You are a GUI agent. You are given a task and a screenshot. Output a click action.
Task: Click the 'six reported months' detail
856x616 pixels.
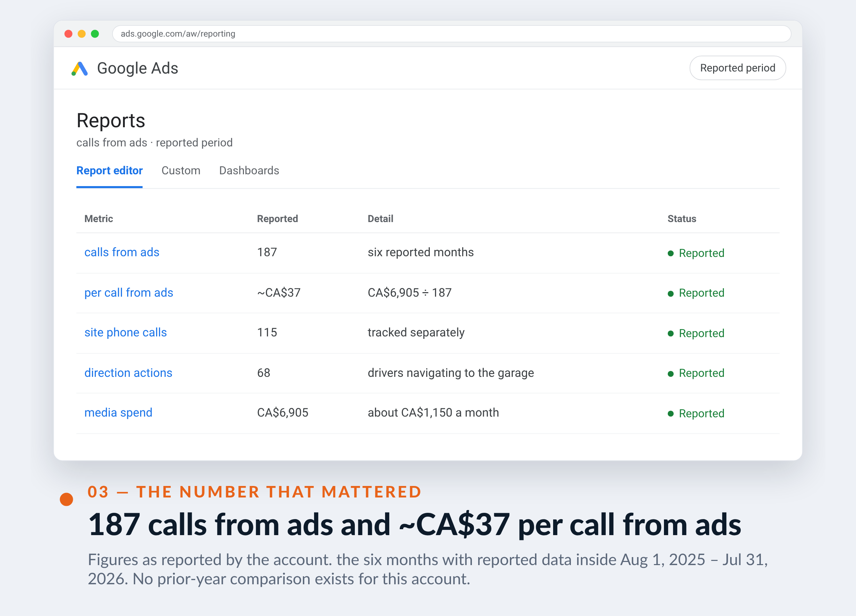point(421,252)
